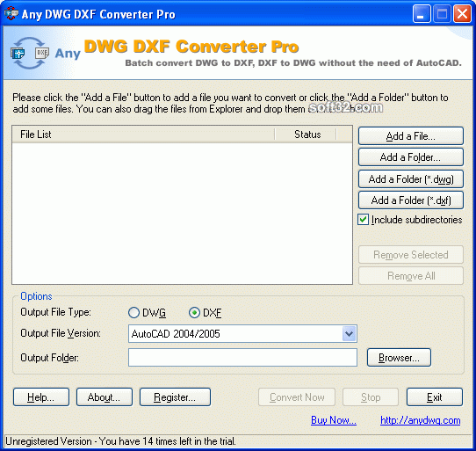Viewport: 476px width, 451px height.
Task: Click the File List column header
Action: 143,135
